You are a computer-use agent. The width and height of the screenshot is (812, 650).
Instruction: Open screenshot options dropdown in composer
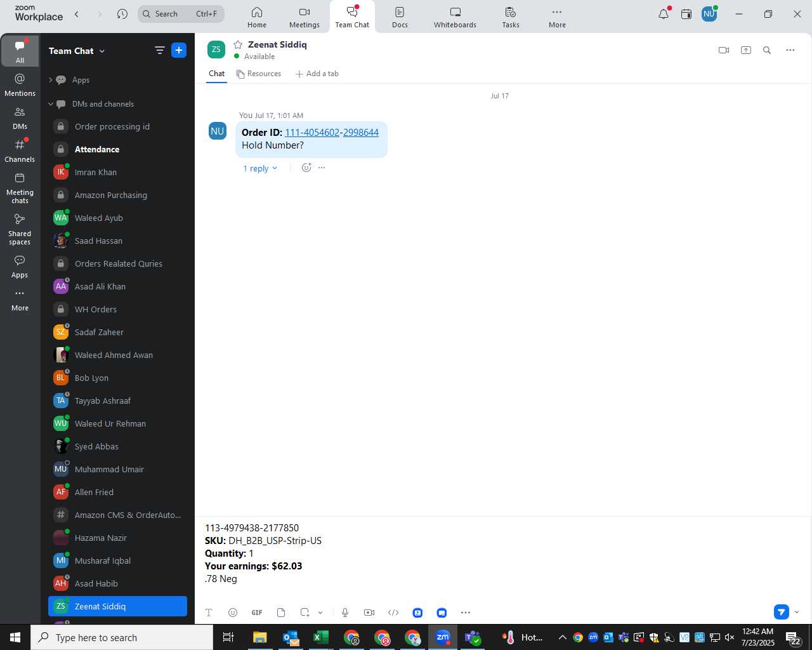point(320,613)
